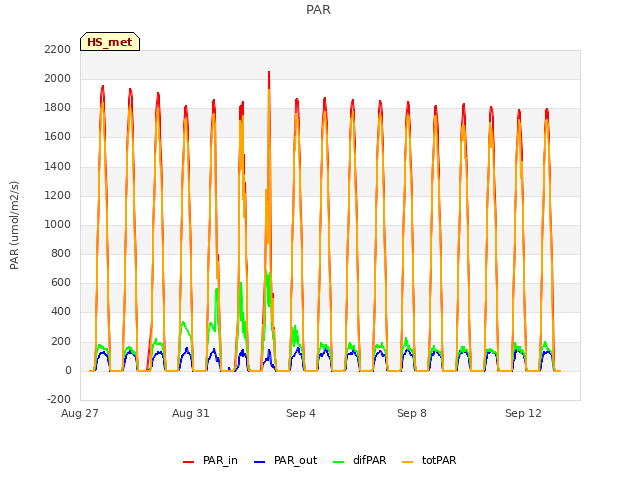Click the 2200 y-axis tick label
This screenshot has height=480, width=640.
(x=58, y=49)
